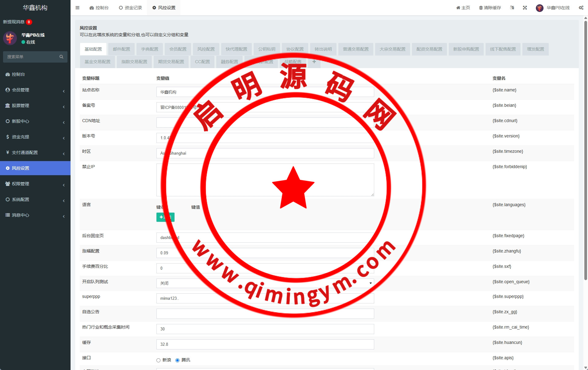Click the language switch icon in header
The height and width of the screenshot is (370, 588).
[512, 8]
